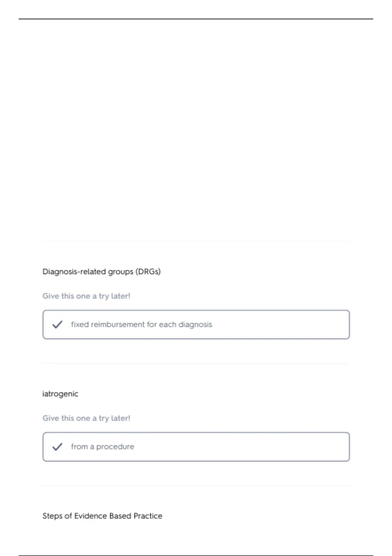Click empty right side of the DRGs answer box
Image resolution: width=392 pixels, height=556 pixels.
(294, 324)
